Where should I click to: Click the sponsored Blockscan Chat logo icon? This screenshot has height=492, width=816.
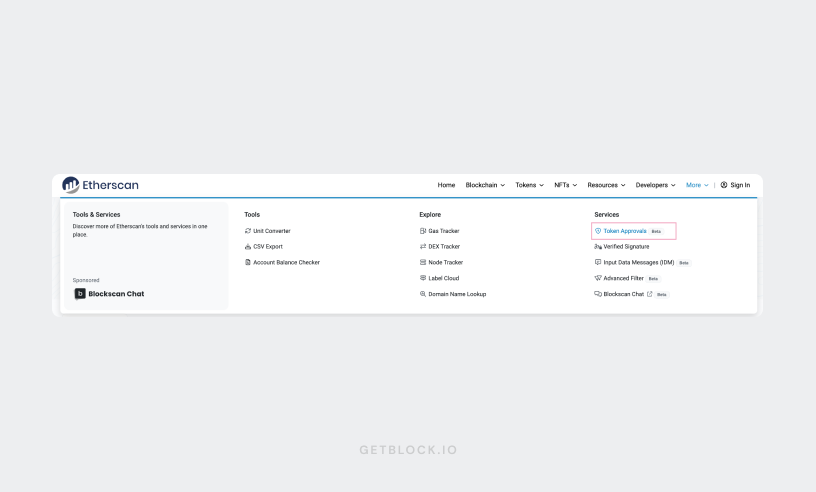click(x=80, y=294)
